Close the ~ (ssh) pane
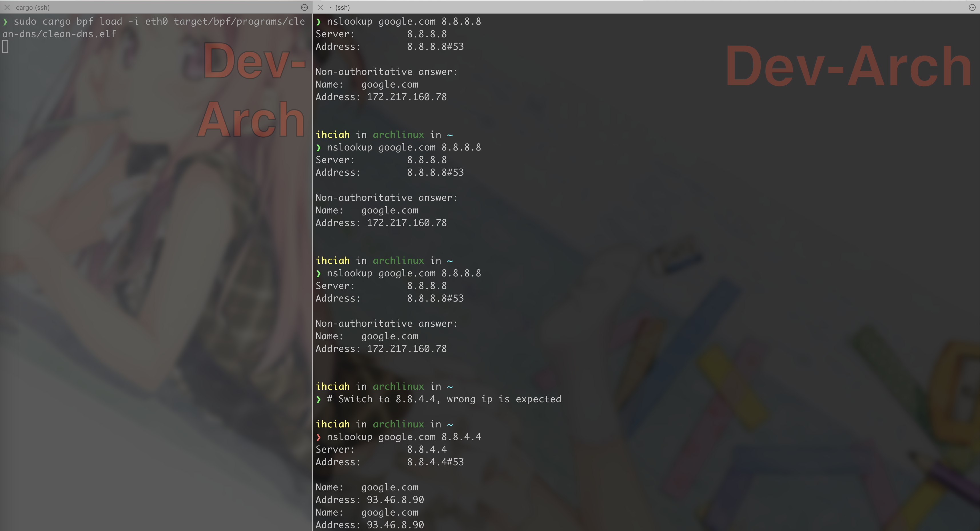980x531 pixels. [320, 7]
